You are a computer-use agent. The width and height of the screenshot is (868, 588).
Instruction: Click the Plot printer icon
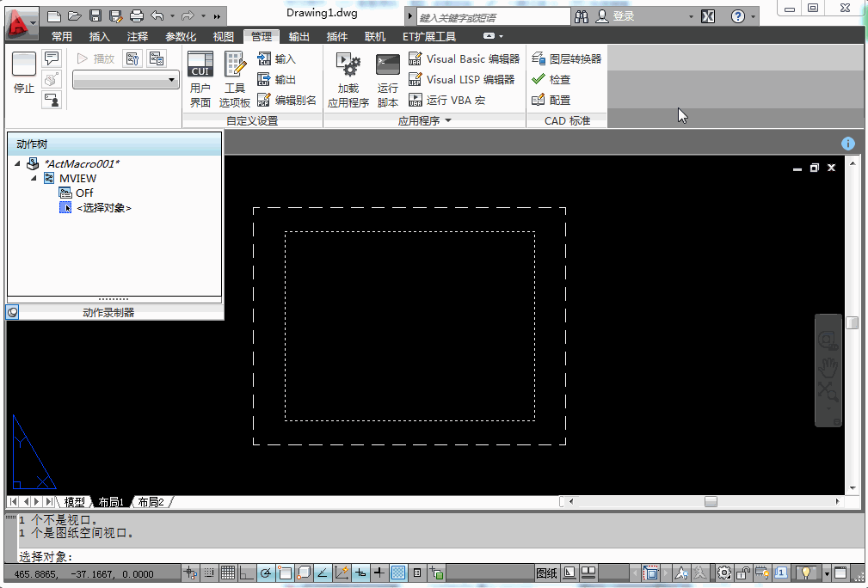point(137,16)
